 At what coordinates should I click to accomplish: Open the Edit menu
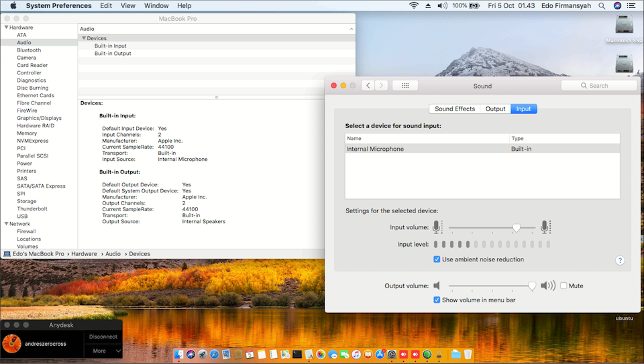[106, 6]
